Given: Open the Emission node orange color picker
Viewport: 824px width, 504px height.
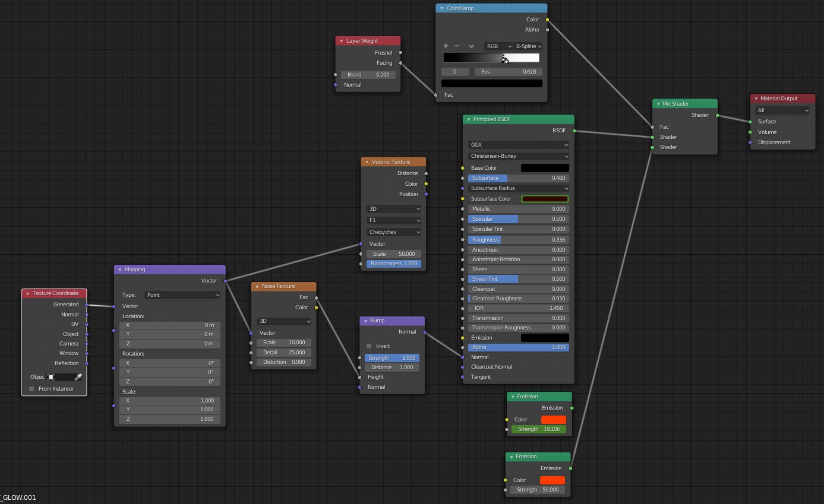Looking at the screenshot, I should point(553,419).
